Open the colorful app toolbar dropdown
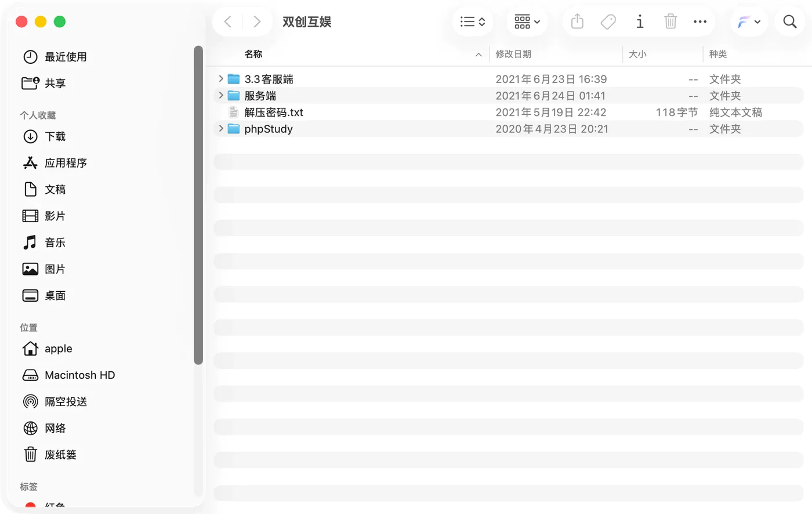 pos(749,22)
